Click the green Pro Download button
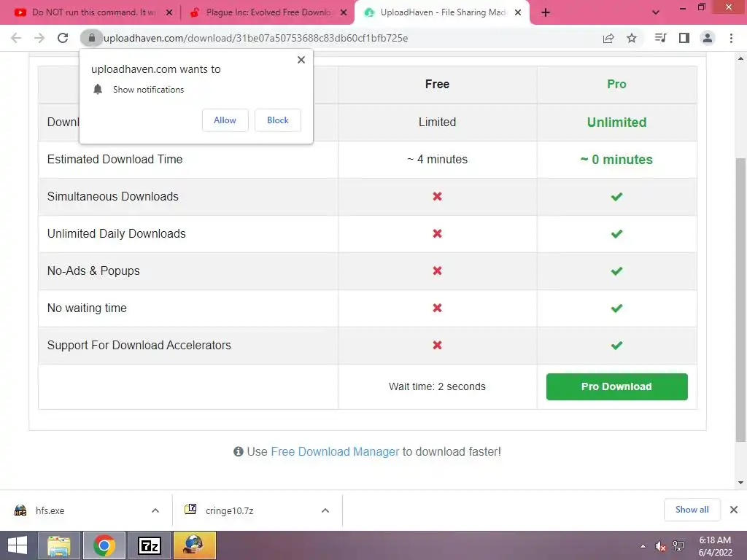The width and height of the screenshot is (747, 560). point(616,386)
